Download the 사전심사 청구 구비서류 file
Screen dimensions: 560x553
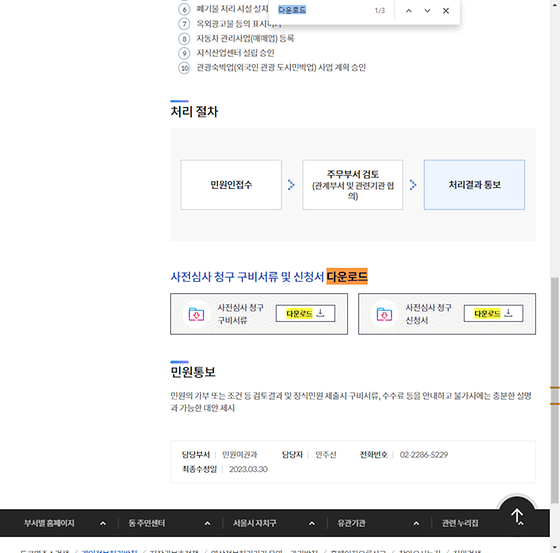point(305,313)
